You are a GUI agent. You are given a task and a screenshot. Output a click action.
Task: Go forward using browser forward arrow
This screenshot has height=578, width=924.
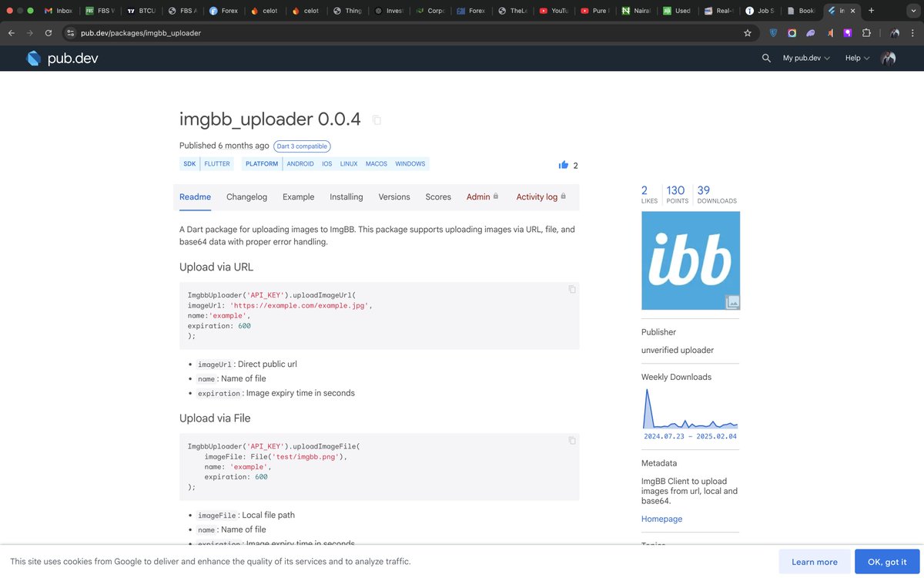[x=30, y=33]
